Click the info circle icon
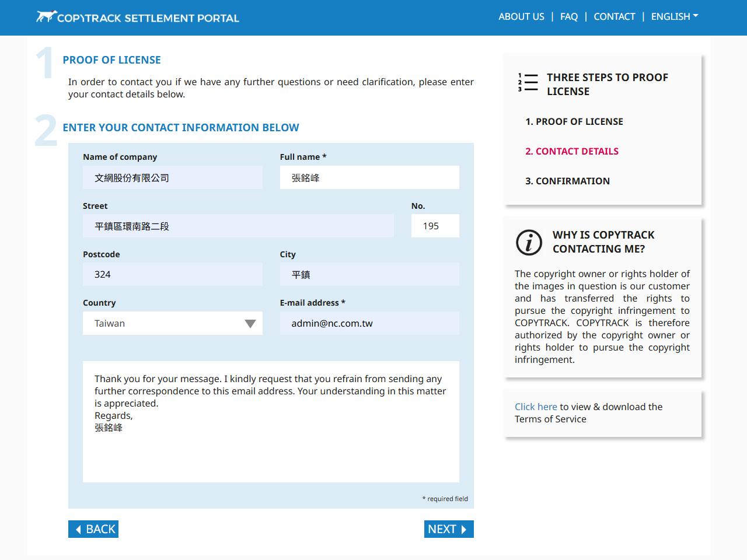Image resolution: width=747 pixels, height=560 pixels. coord(529,242)
